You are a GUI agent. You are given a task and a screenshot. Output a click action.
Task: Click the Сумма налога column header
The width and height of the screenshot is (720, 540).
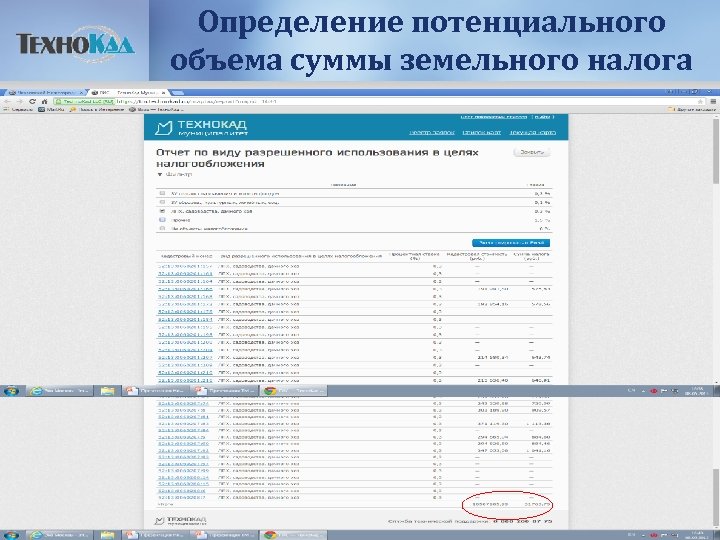[532, 256]
